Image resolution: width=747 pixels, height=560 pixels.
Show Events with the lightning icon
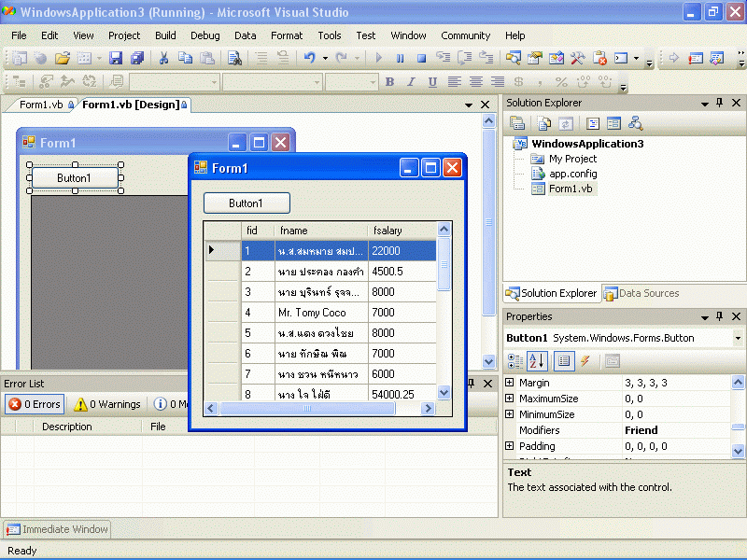click(x=585, y=361)
